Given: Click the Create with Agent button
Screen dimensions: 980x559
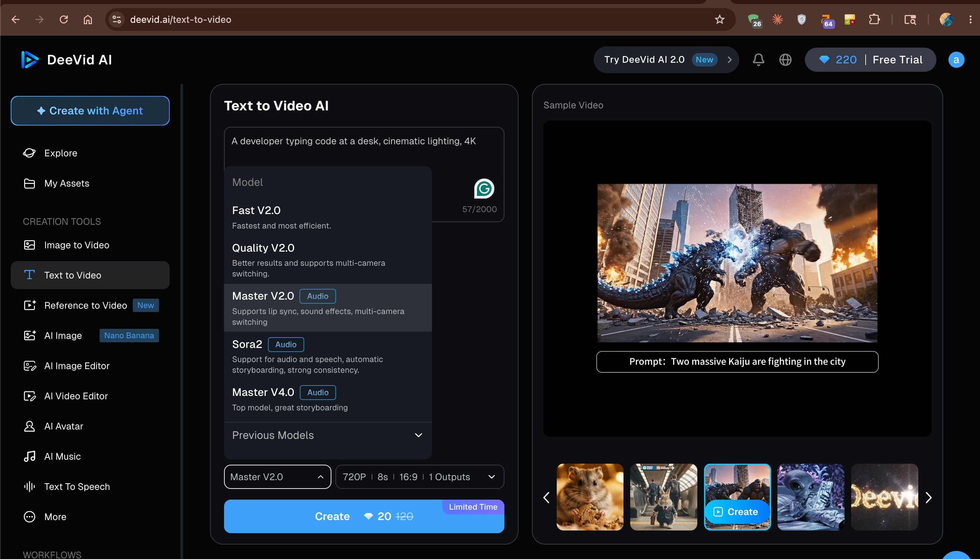Looking at the screenshot, I should pos(90,111).
